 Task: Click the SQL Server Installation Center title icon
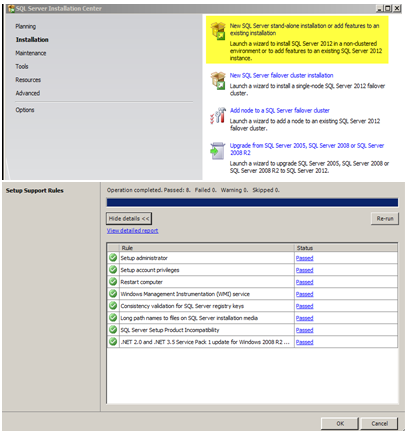coord(12,9)
